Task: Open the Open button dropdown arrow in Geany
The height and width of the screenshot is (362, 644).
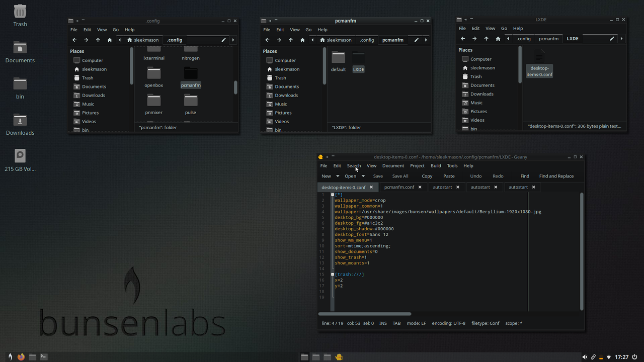Action: pos(363,176)
